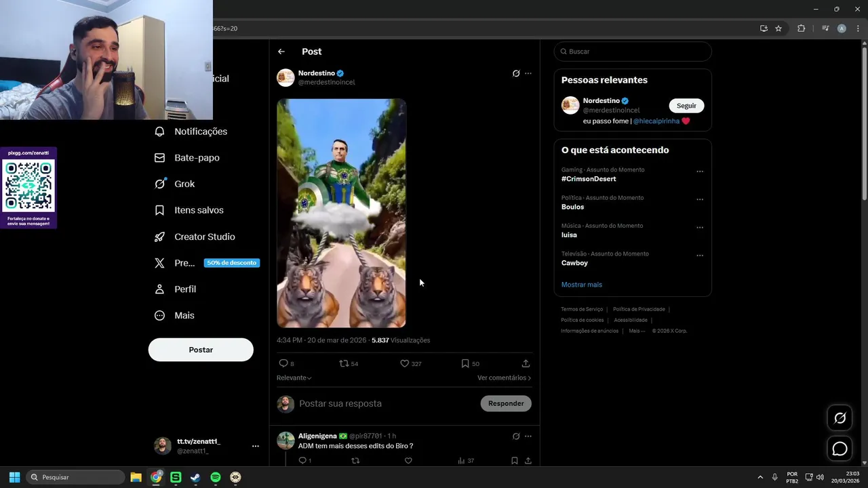This screenshot has width=868, height=488.
Task: Go back with the Post arrow
Action: click(x=281, y=52)
